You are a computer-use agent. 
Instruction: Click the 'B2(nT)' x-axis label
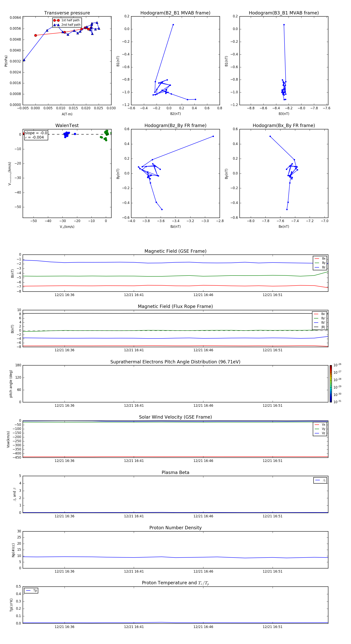[175, 114]
